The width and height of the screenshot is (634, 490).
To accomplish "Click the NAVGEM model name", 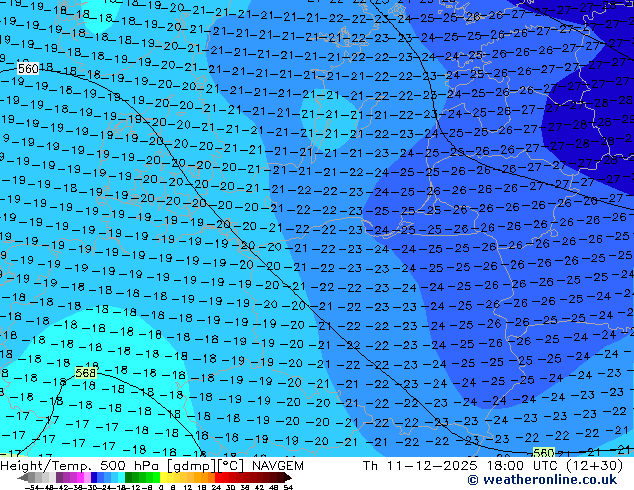I will pos(278,466).
